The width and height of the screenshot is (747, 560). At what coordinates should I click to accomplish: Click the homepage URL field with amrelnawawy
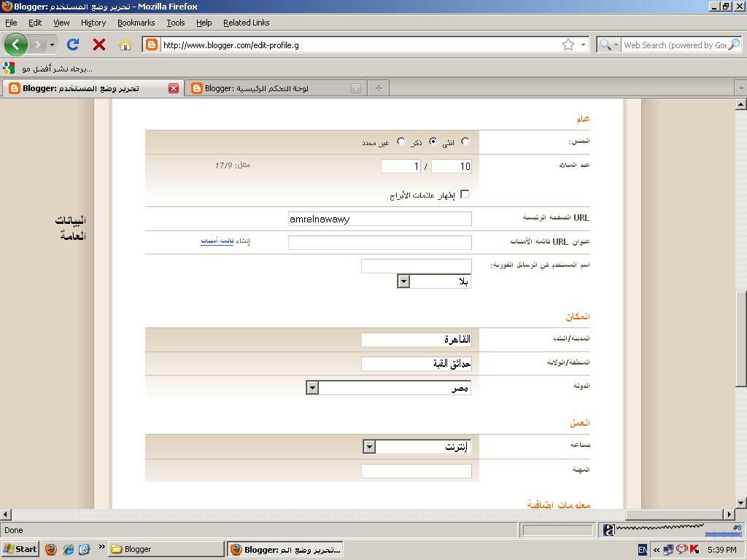tap(379, 219)
